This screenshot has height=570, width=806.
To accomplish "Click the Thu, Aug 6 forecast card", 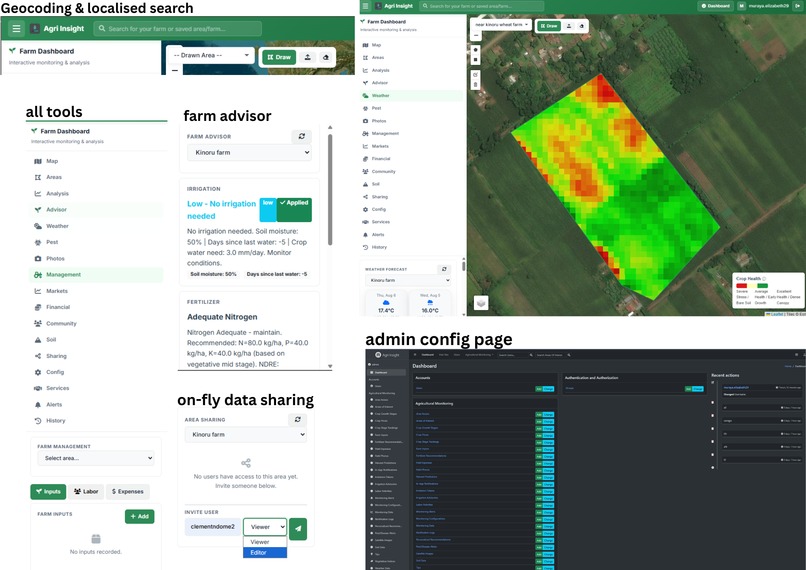I will click(x=386, y=303).
